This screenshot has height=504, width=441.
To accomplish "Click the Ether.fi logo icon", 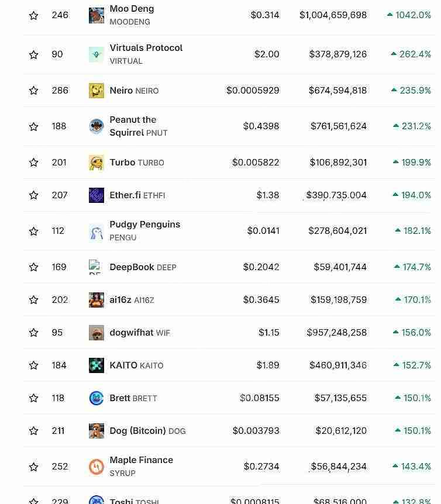I will point(97,195).
